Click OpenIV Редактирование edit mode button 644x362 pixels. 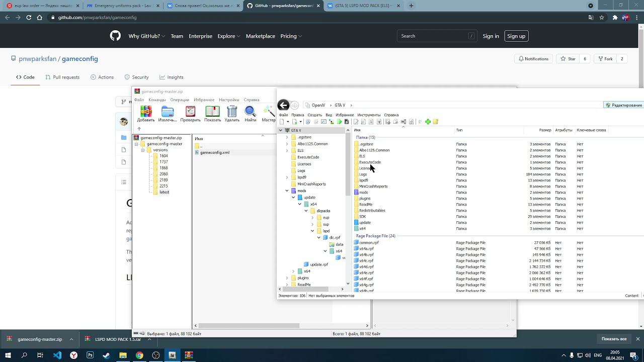pyautogui.click(x=624, y=105)
